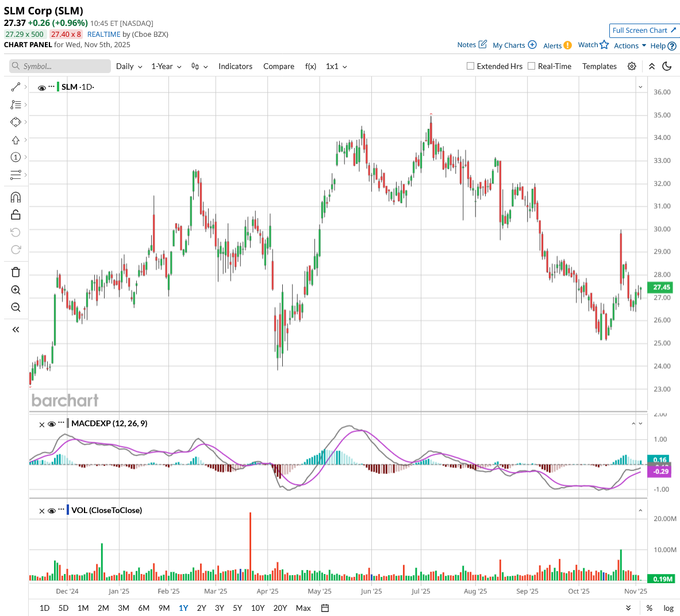The image size is (680, 616).
Task: Open the Fibonacci tools icon
Action: pyautogui.click(x=16, y=105)
